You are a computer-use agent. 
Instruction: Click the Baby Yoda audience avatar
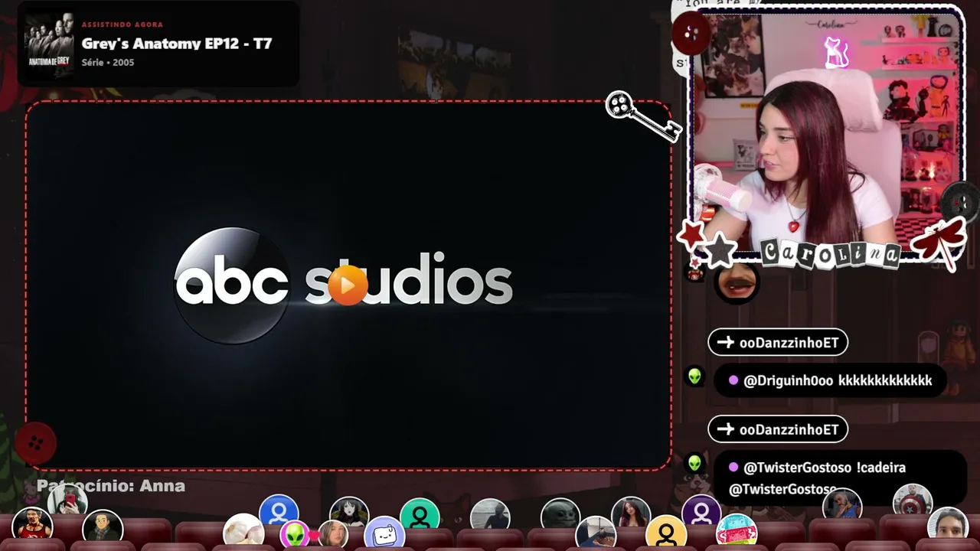tap(560, 517)
